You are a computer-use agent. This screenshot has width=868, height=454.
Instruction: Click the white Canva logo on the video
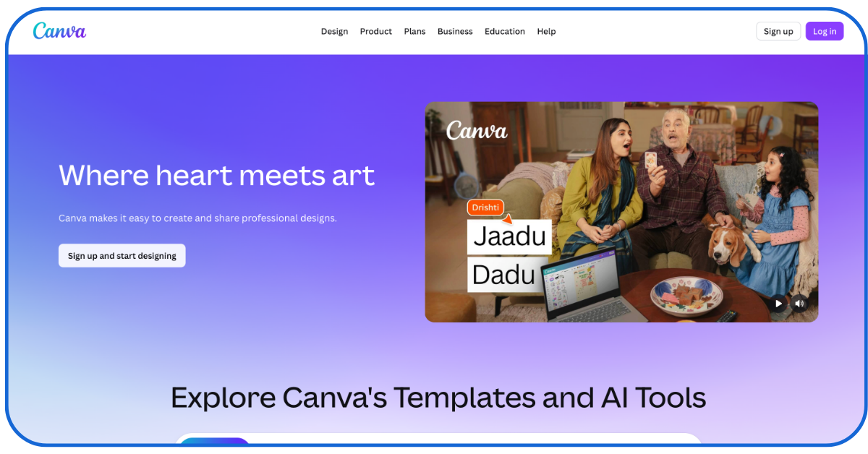(x=477, y=130)
